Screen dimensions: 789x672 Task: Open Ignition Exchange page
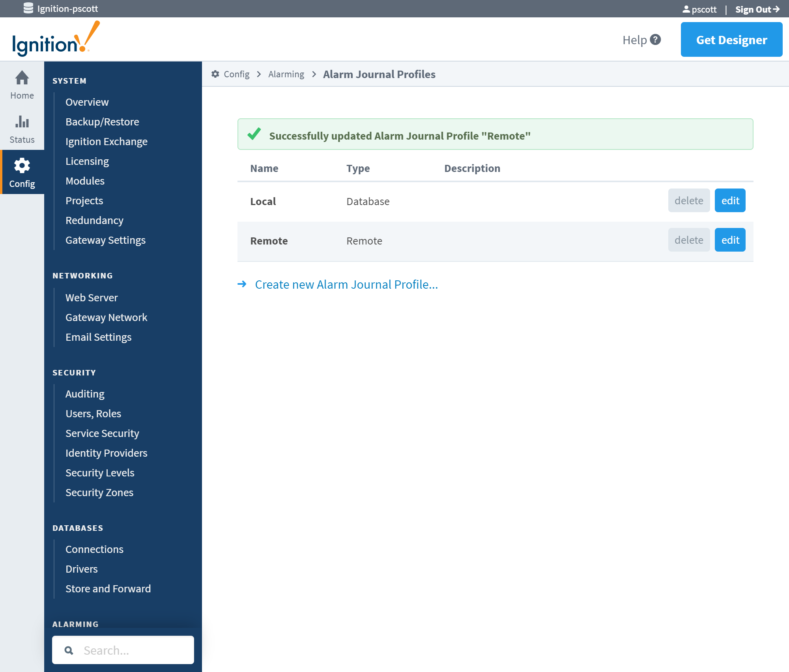pyautogui.click(x=107, y=142)
